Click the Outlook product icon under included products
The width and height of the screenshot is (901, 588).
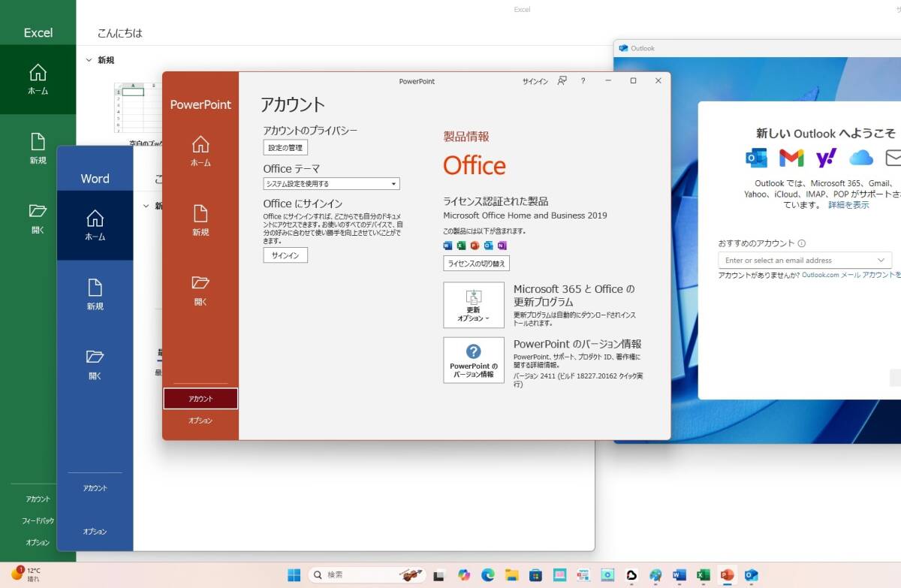click(488, 246)
